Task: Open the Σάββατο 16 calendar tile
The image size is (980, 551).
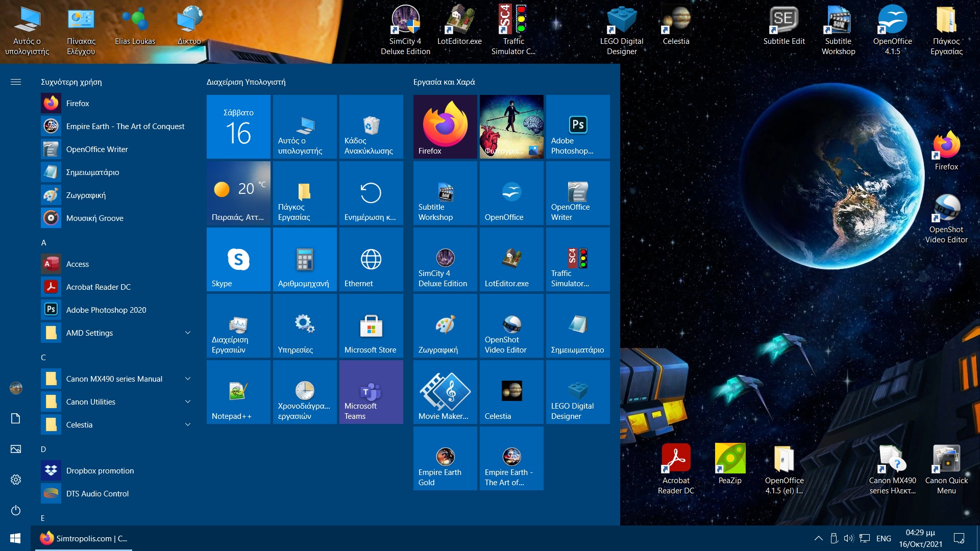Action: [x=238, y=127]
